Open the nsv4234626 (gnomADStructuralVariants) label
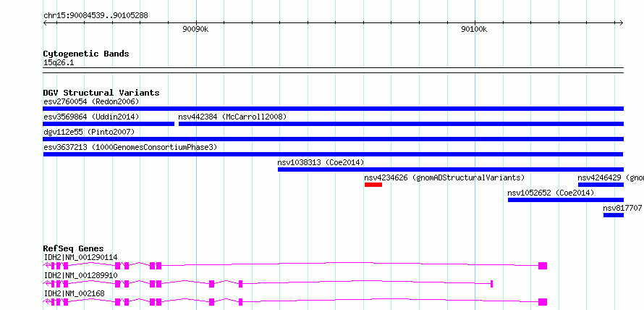Screen dimensions: 644x310 coord(444,177)
